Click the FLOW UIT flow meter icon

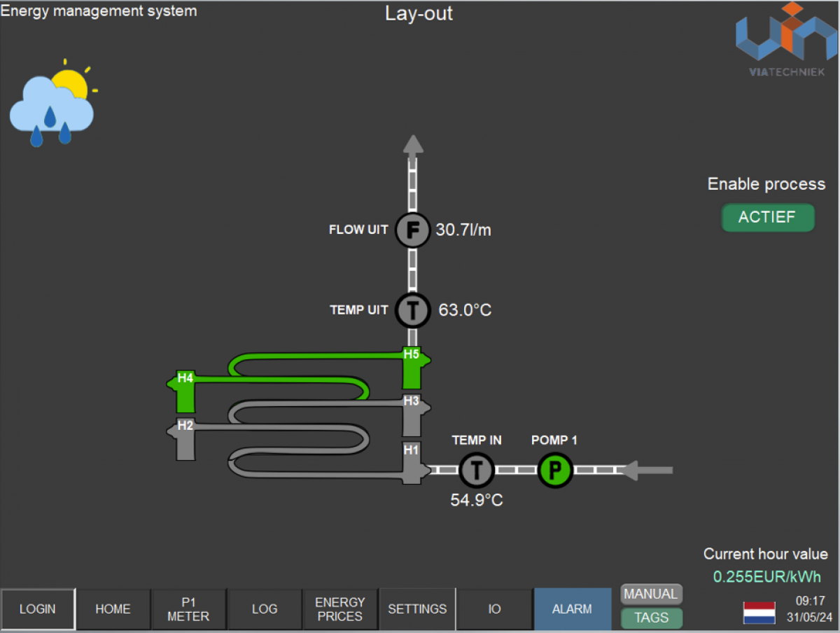click(x=412, y=230)
